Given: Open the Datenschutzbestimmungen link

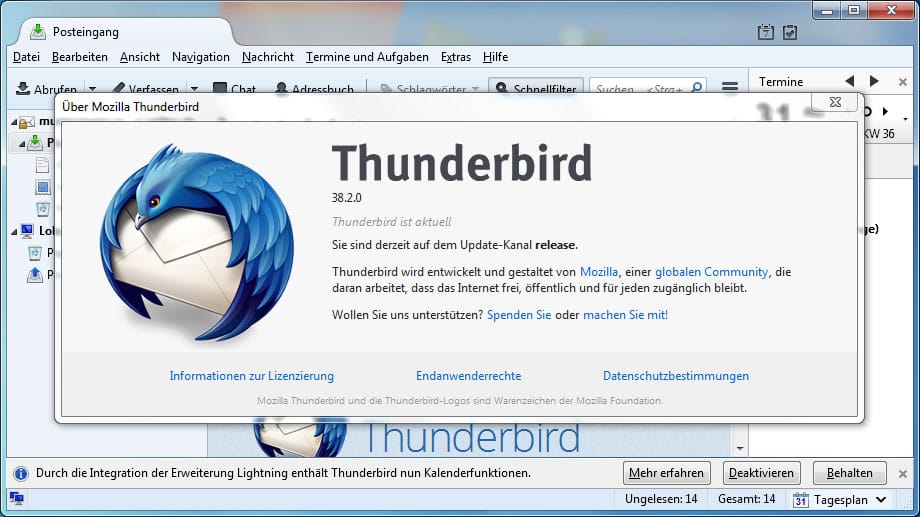Looking at the screenshot, I should click(x=676, y=376).
